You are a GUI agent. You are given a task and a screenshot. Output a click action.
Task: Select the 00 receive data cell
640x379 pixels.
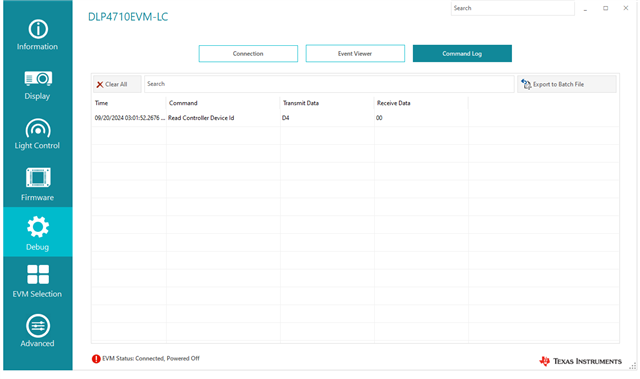click(421, 118)
